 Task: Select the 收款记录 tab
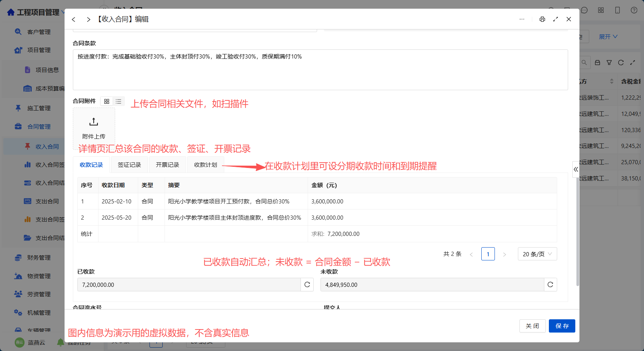(91, 165)
